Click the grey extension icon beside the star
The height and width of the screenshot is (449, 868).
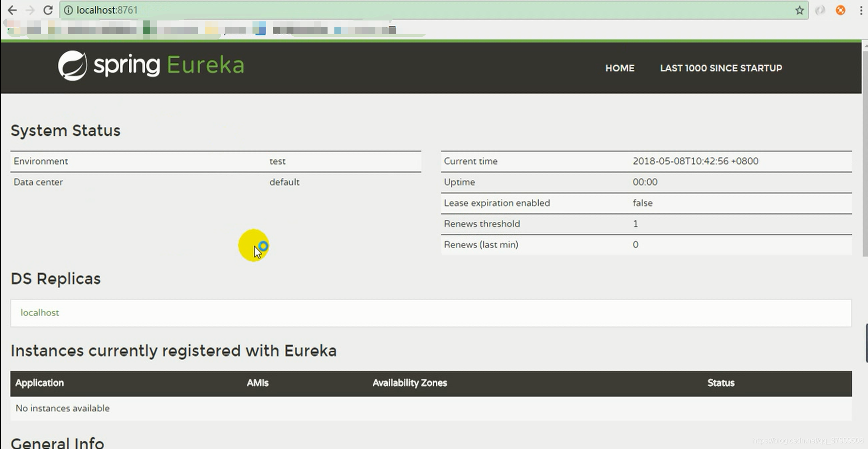tap(820, 10)
